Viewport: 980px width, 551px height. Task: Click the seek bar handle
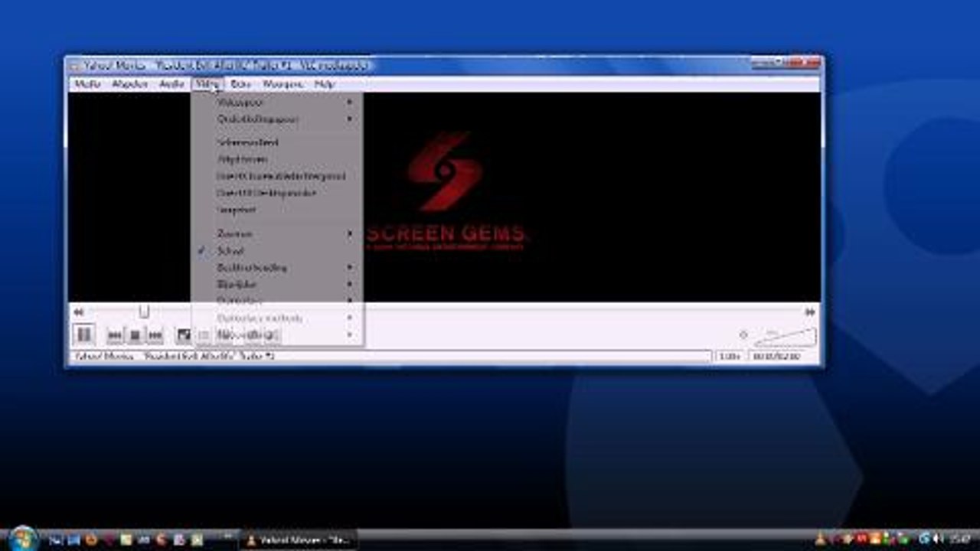pyautogui.click(x=143, y=311)
